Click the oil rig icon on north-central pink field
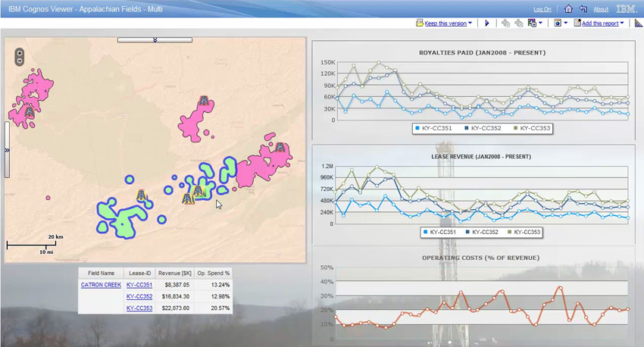Viewport: 644px width, 347px height. tap(204, 101)
